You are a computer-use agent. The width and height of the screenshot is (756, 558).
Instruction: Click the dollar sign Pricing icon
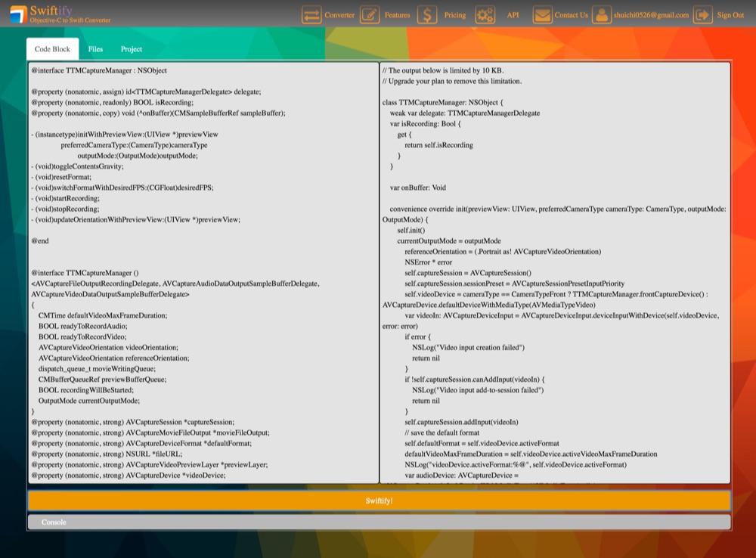click(x=426, y=14)
